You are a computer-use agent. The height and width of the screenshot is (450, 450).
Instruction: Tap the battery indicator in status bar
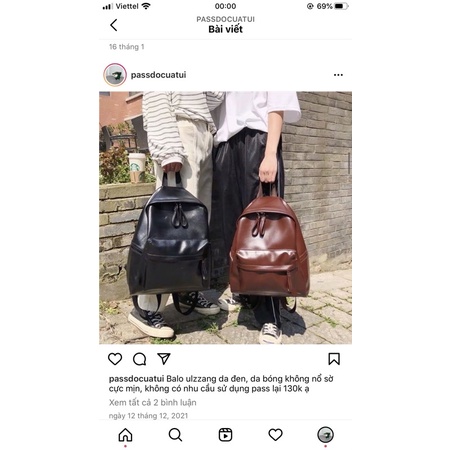click(341, 6)
